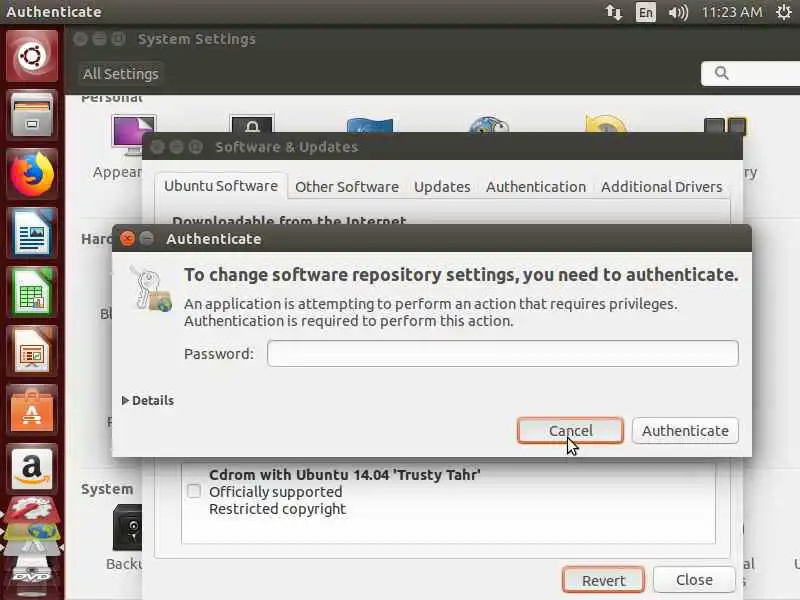Click Revert in Software & Updates
Screen dimensions: 800x600
[604, 580]
